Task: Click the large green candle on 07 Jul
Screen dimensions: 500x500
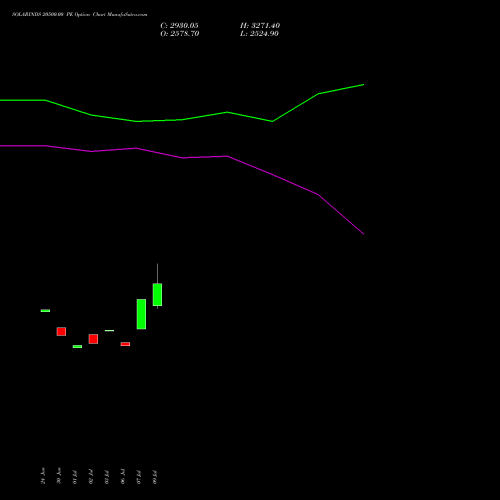Action: [141, 314]
